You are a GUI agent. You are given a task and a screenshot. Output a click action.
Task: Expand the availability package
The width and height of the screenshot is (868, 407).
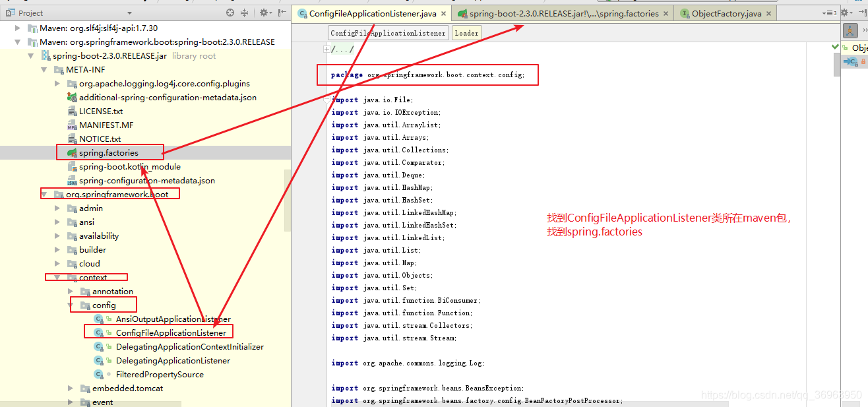coord(57,236)
